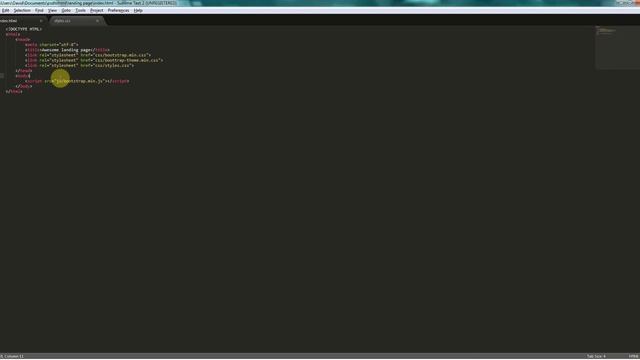Click the closing body tag

point(24,86)
